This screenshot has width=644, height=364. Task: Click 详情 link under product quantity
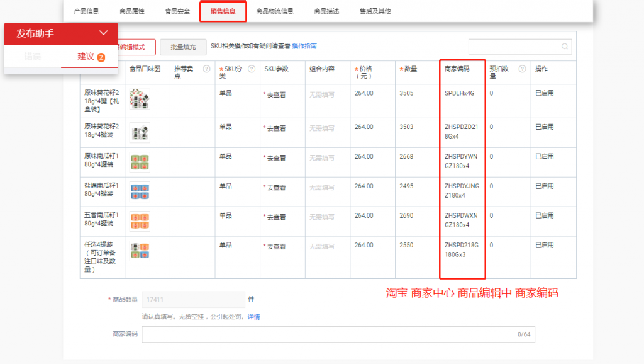[253, 316]
